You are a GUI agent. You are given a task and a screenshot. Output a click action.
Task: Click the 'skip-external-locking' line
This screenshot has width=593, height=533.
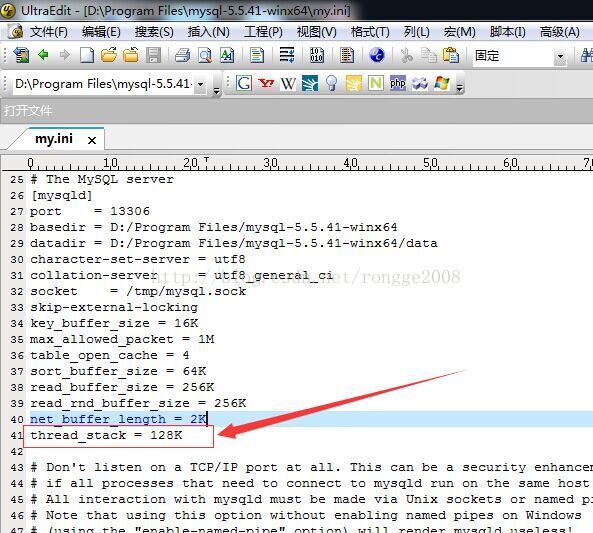[114, 307]
